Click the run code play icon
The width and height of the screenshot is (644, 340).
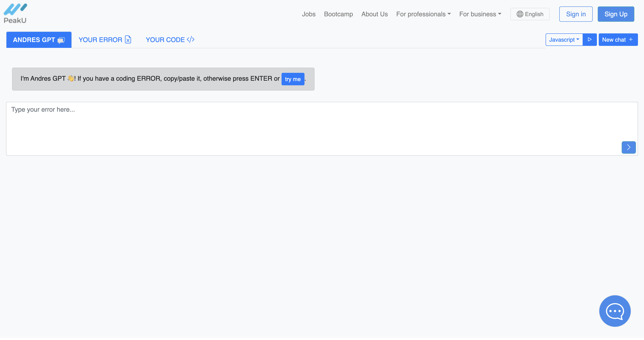tap(589, 39)
